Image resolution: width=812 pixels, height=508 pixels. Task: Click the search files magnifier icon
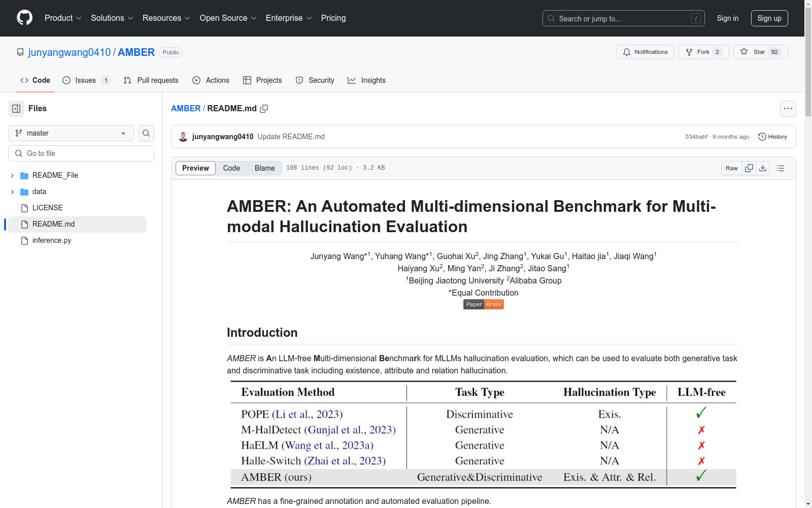pos(146,133)
